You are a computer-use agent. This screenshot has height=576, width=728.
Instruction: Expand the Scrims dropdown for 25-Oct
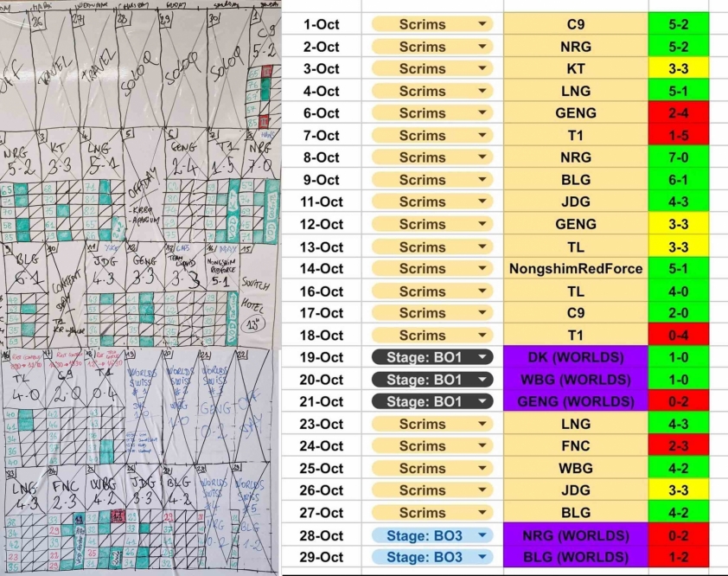click(432, 468)
